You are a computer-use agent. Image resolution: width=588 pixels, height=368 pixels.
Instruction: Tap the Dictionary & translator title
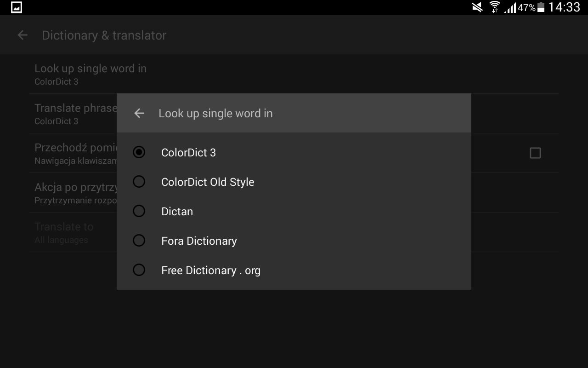104,35
